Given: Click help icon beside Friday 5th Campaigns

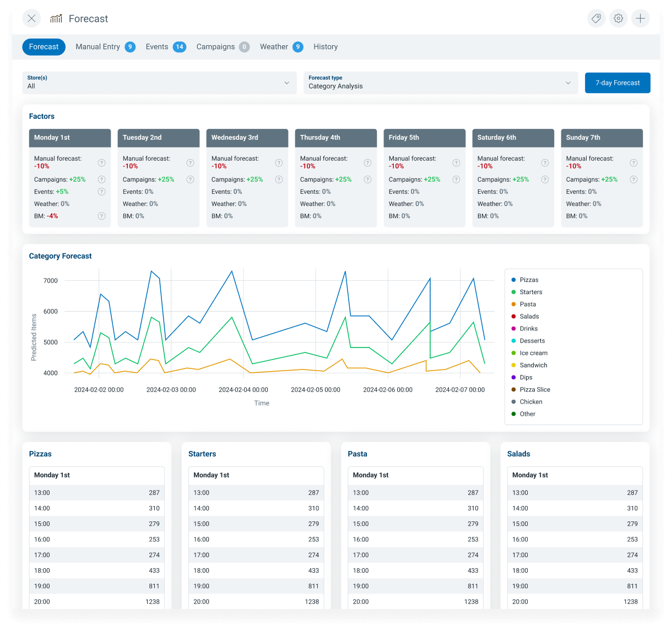Looking at the screenshot, I should pyautogui.click(x=457, y=179).
